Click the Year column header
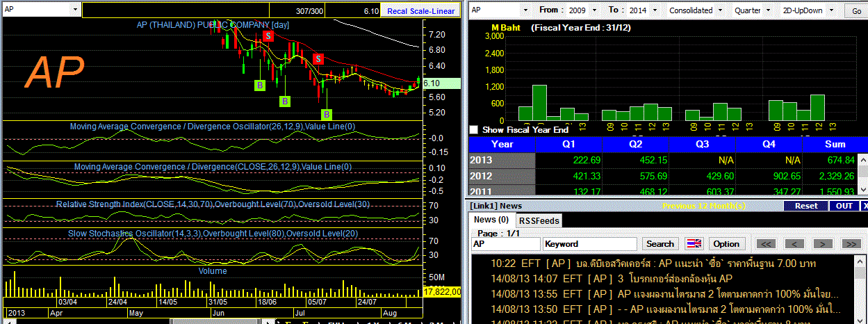 click(x=502, y=144)
